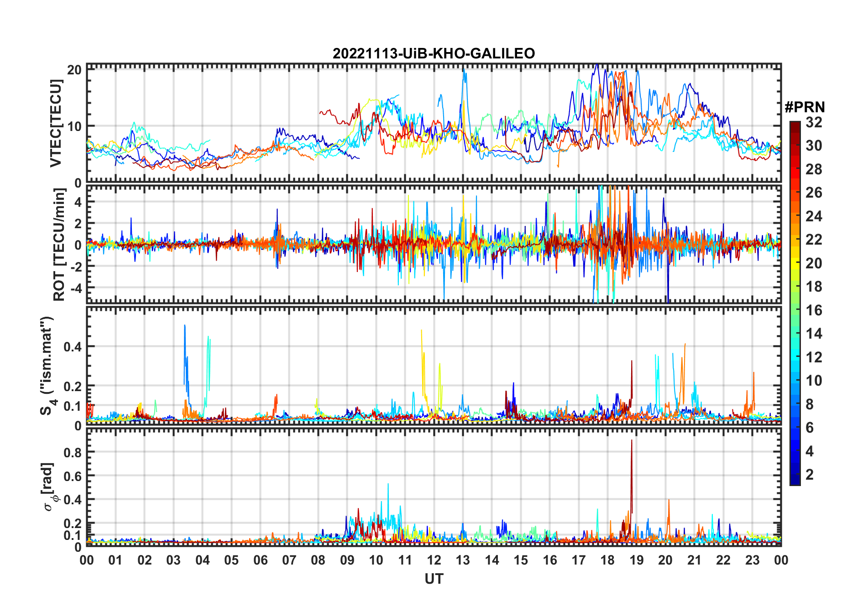Select x-axis tick label 06

pyautogui.click(x=260, y=560)
